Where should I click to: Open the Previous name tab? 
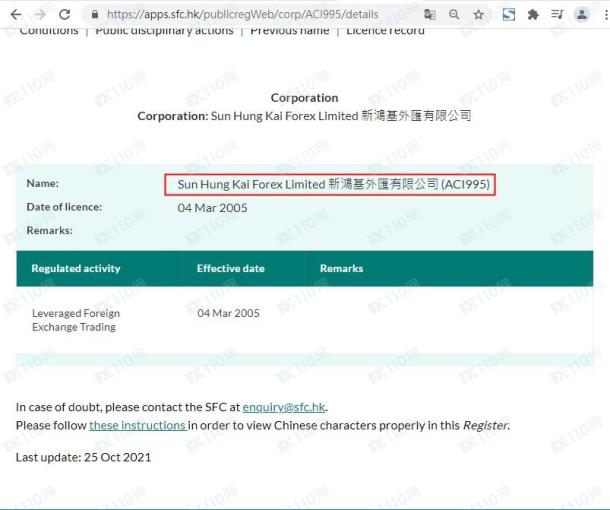289,31
